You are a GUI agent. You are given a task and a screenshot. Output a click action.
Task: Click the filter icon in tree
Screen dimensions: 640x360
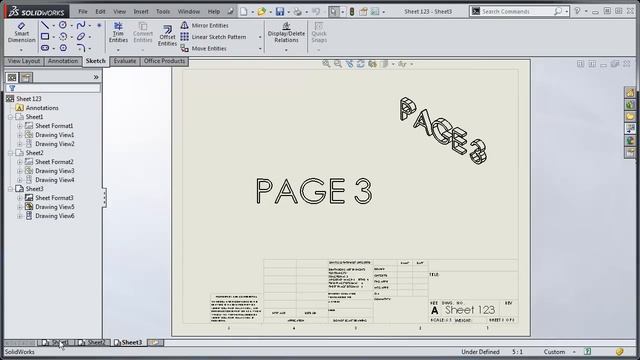(x=12, y=88)
